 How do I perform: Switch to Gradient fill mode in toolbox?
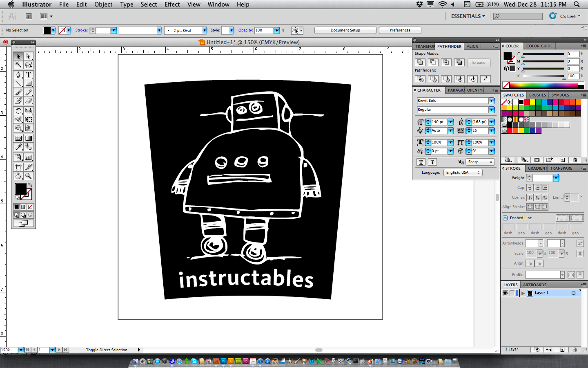(23, 207)
